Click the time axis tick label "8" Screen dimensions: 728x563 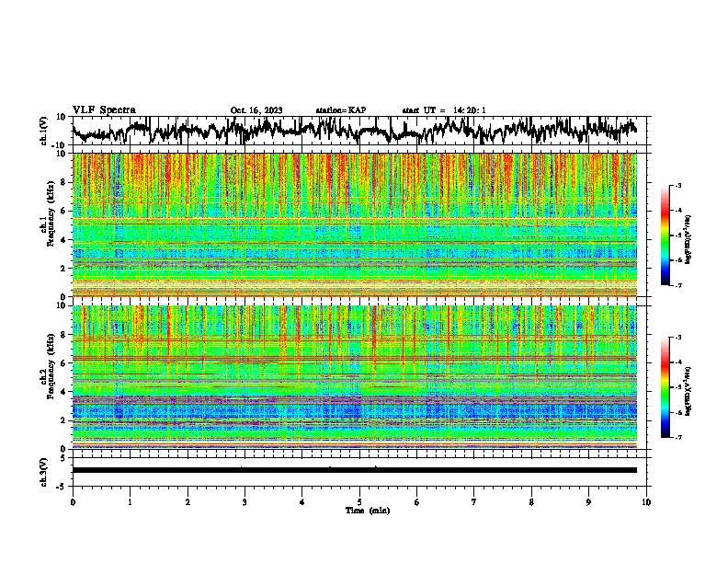[531, 502]
